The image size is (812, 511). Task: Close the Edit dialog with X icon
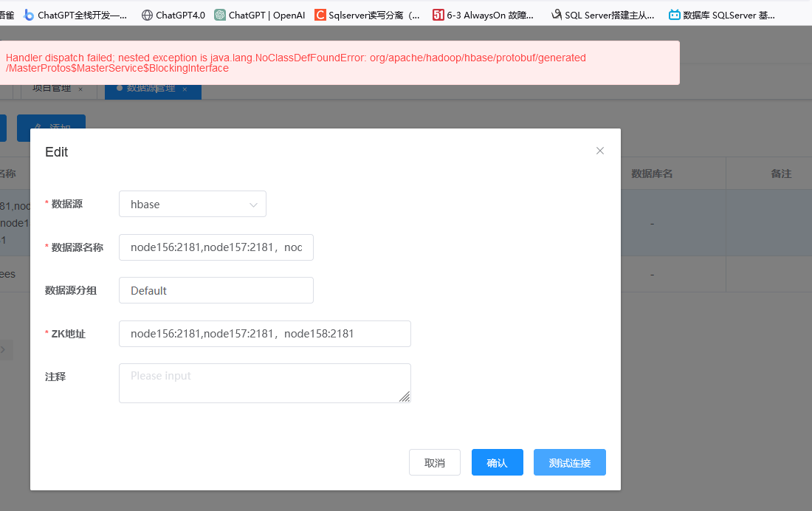pos(599,151)
